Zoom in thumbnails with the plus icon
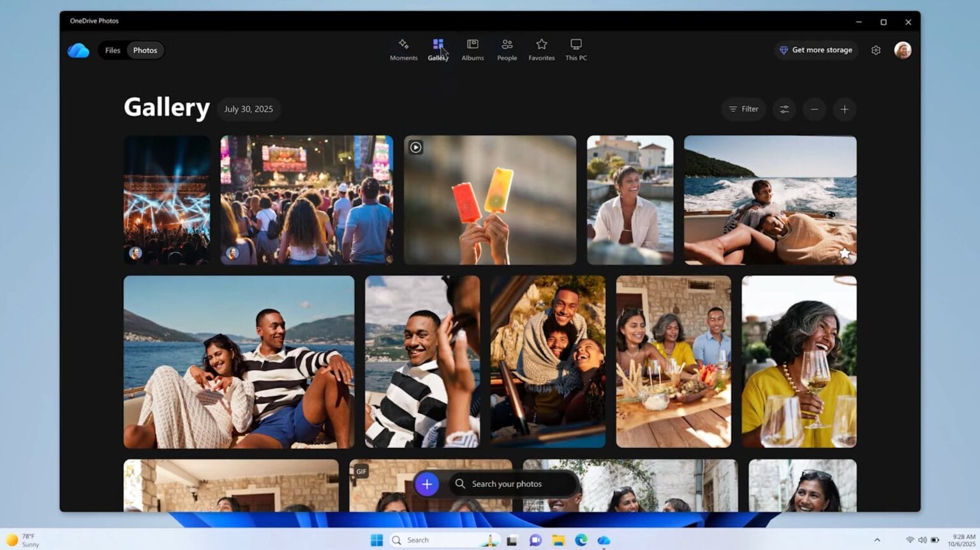The image size is (980, 550). coord(844,109)
